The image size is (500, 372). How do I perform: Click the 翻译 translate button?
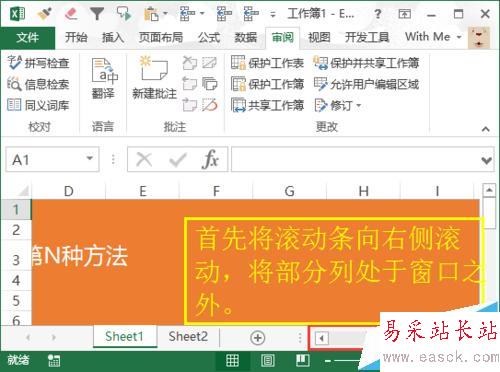pos(104,79)
